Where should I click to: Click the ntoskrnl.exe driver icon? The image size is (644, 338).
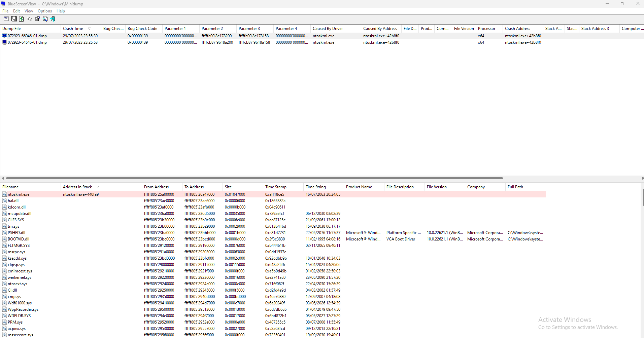[5, 194]
